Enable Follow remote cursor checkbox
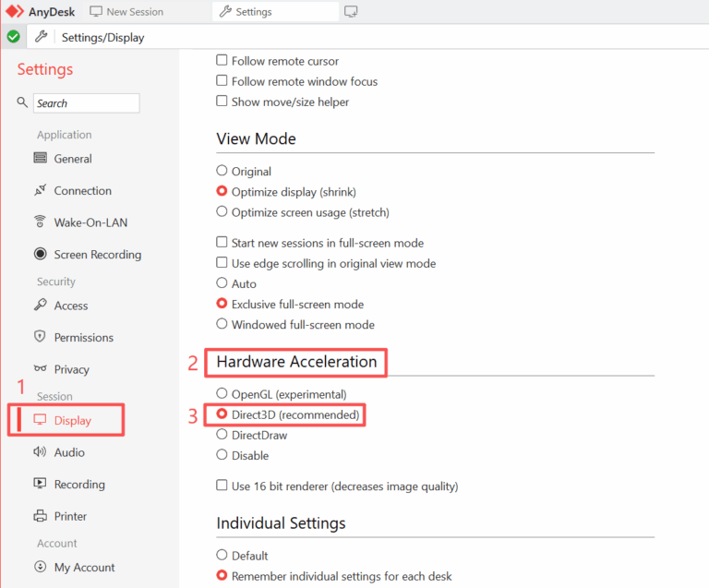709x588 pixels. pos(222,60)
